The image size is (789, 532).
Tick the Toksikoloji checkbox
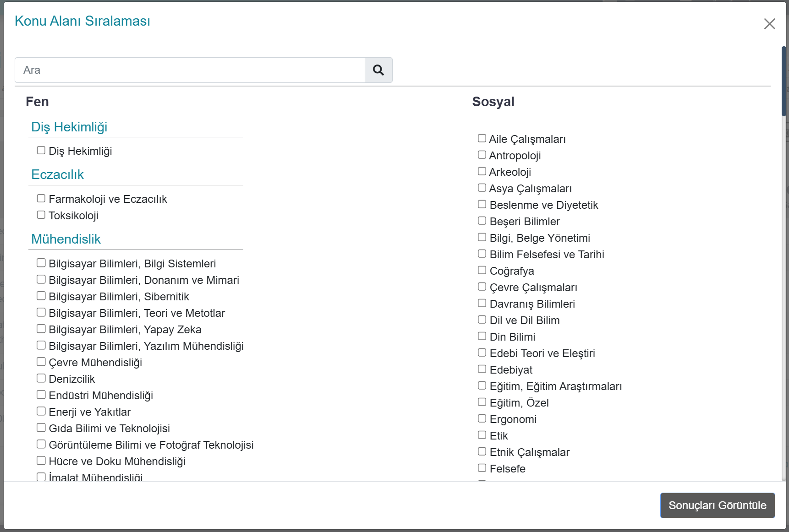[x=41, y=215]
